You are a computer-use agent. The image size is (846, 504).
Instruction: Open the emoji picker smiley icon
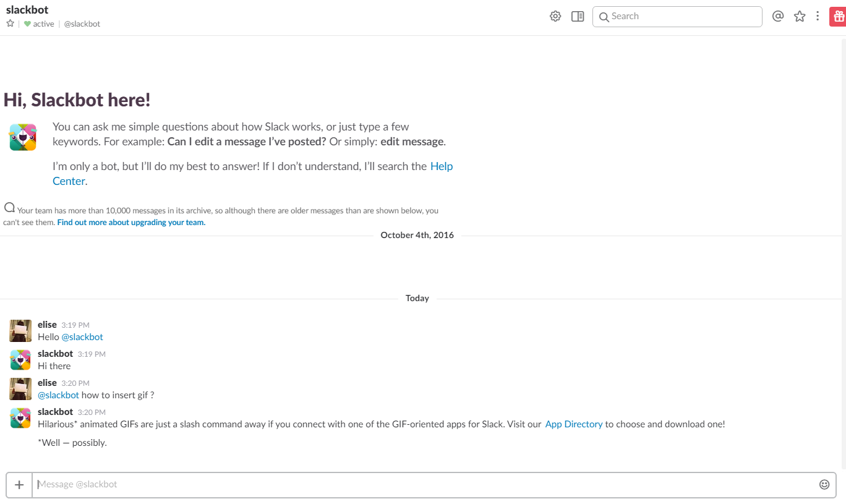click(824, 485)
